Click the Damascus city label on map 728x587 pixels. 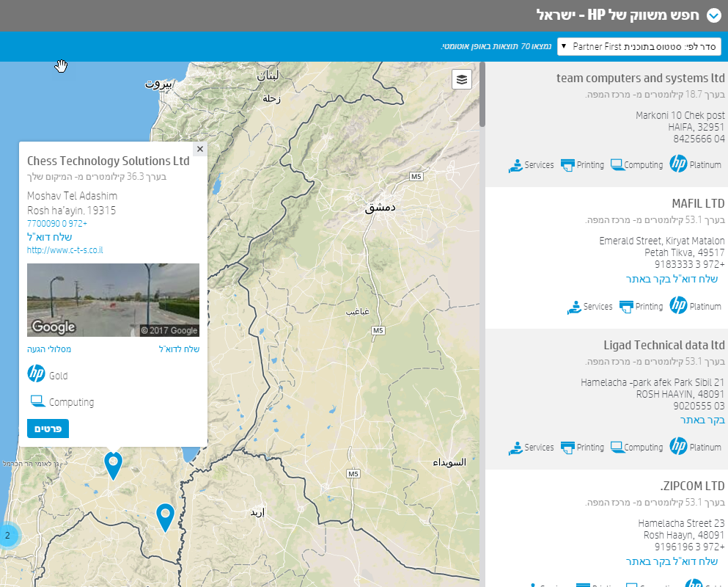[x=380, y=207]
